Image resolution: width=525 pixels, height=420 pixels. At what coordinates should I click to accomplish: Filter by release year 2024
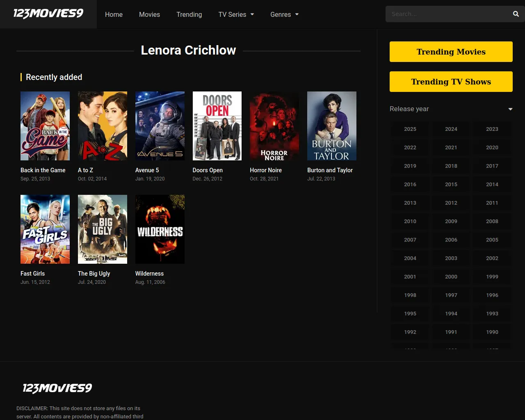(x=451, y=129)
